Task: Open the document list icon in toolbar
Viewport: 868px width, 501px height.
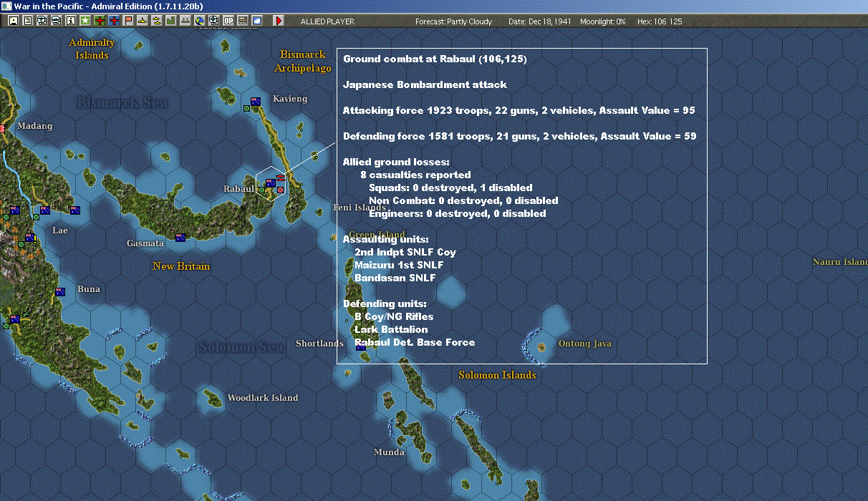Action: pyautogui.click(x=28, y=21)
